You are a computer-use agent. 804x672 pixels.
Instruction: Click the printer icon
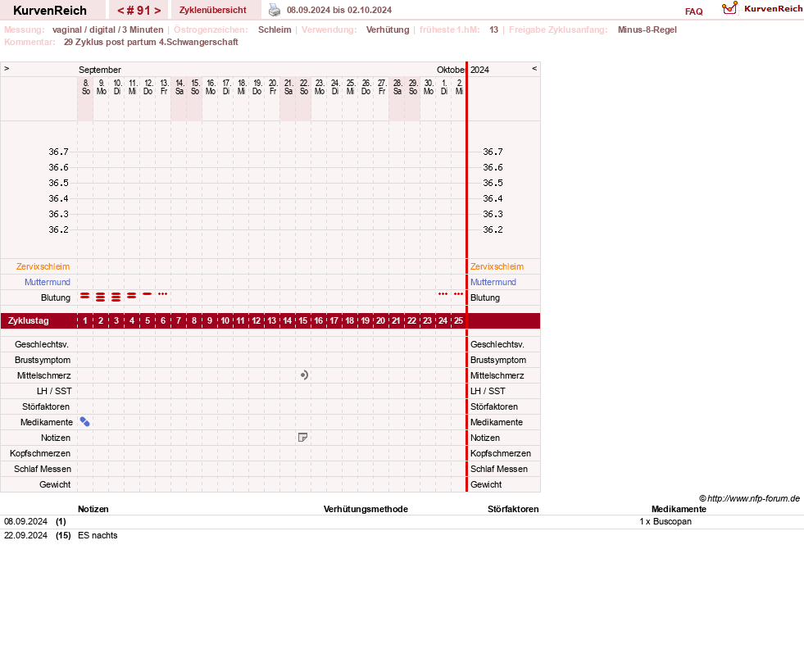(x=275, y=10)
